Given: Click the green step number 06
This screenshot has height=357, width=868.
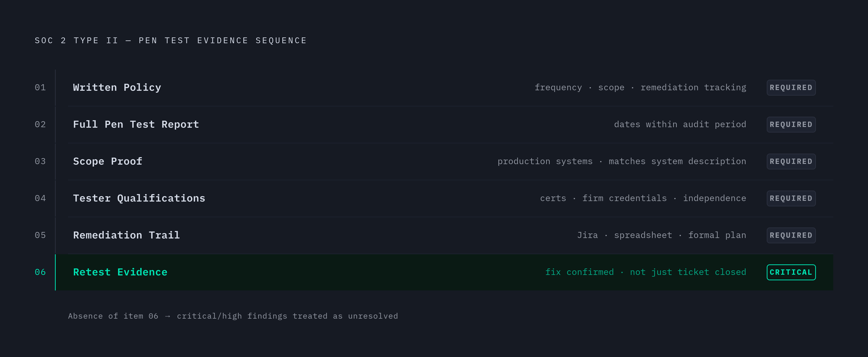Looking at the screenshot, I should pos(40,272).
